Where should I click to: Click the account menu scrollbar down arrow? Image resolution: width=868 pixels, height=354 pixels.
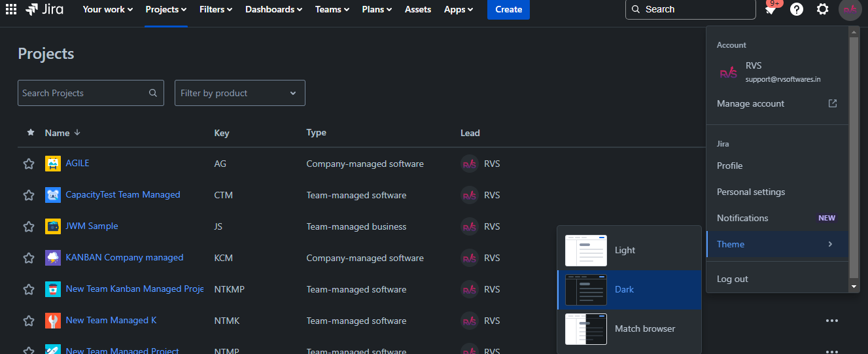[854, 287]
